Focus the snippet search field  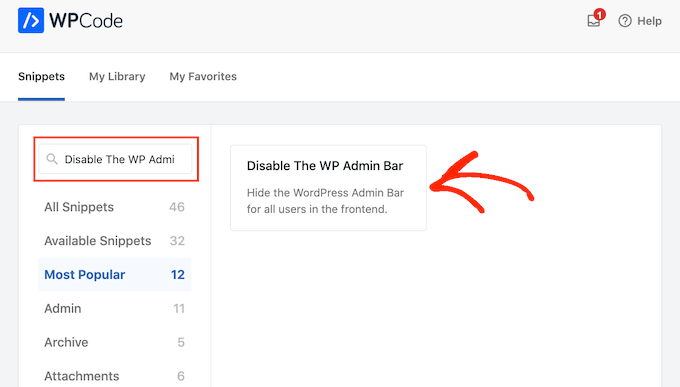[x=115, y=159]
